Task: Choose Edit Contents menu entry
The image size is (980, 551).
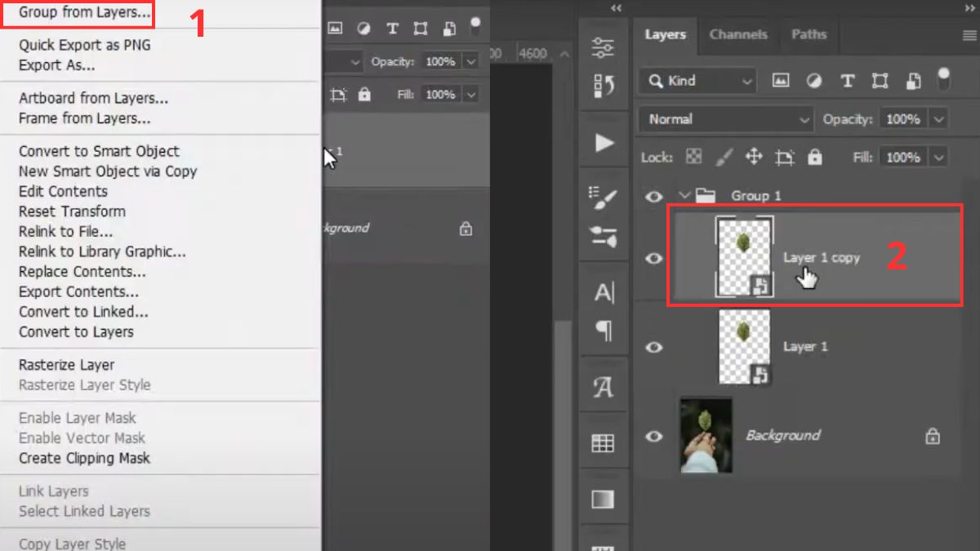Action: pos(63,191)
